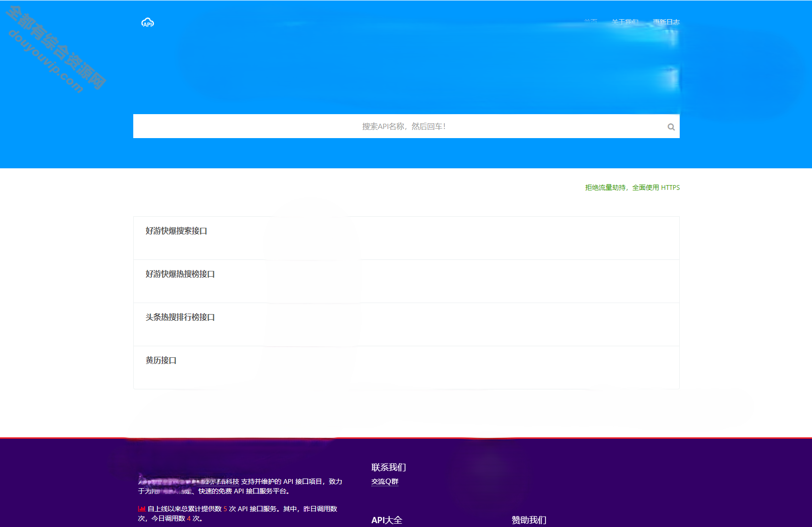Click the API大全 footer heading
The width and height of the screenshot is (812, 527).
[387, 520]
